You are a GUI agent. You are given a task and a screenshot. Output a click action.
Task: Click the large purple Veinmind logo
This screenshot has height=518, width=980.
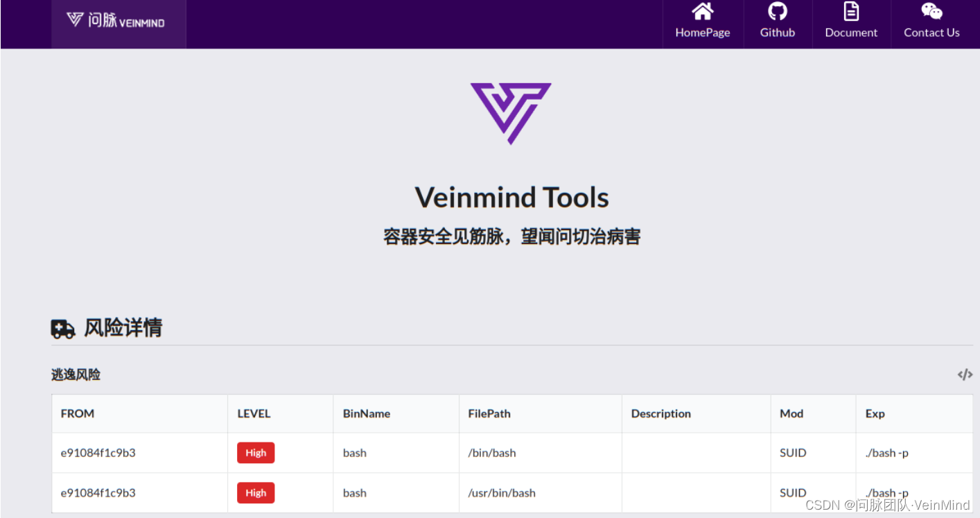511,113
